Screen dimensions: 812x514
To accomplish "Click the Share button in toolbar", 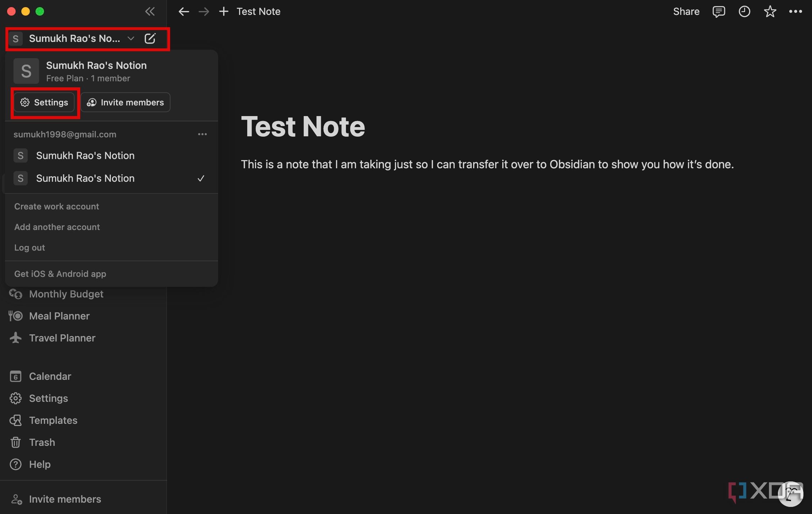I will pos(687,11).
